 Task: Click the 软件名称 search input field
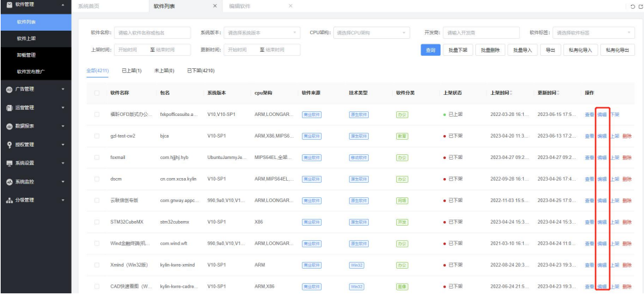pyautogui.click(x=153, y=32)
